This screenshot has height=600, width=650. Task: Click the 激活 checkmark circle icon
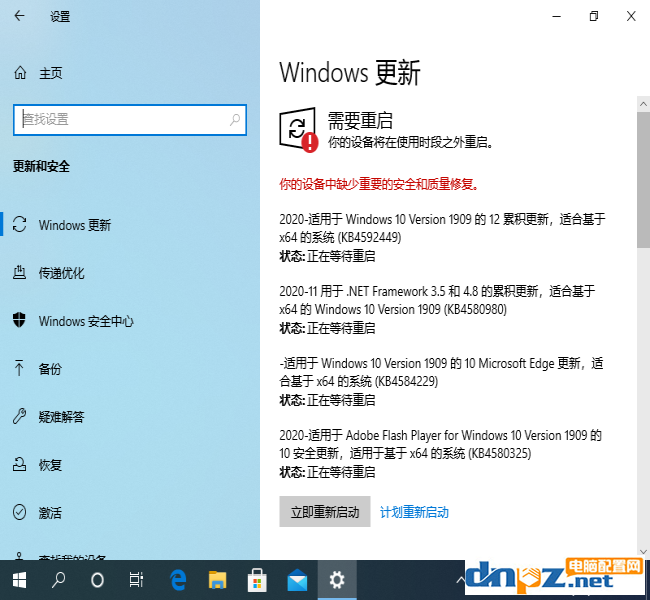click(19, 513)
